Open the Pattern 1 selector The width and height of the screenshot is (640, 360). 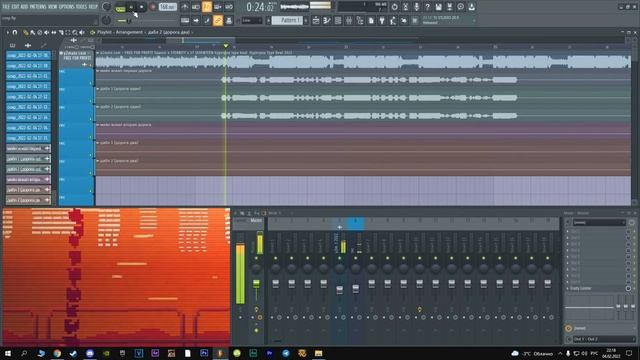point(287,20)
